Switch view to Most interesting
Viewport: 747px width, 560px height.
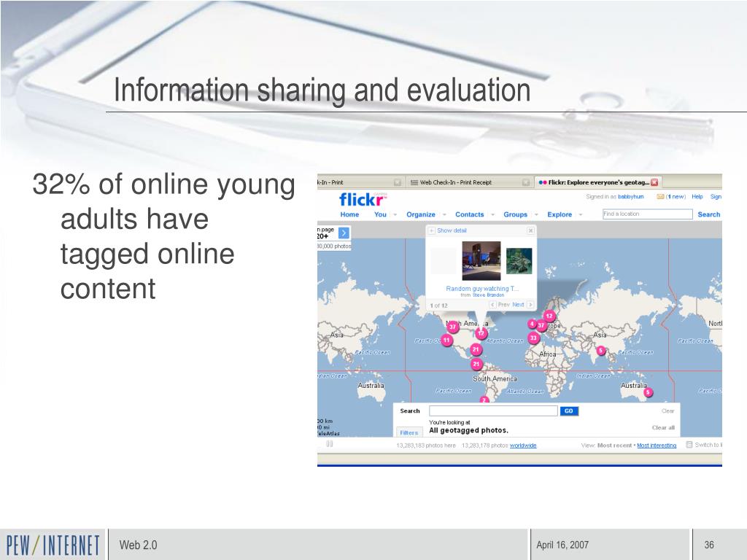click(657, 446)
